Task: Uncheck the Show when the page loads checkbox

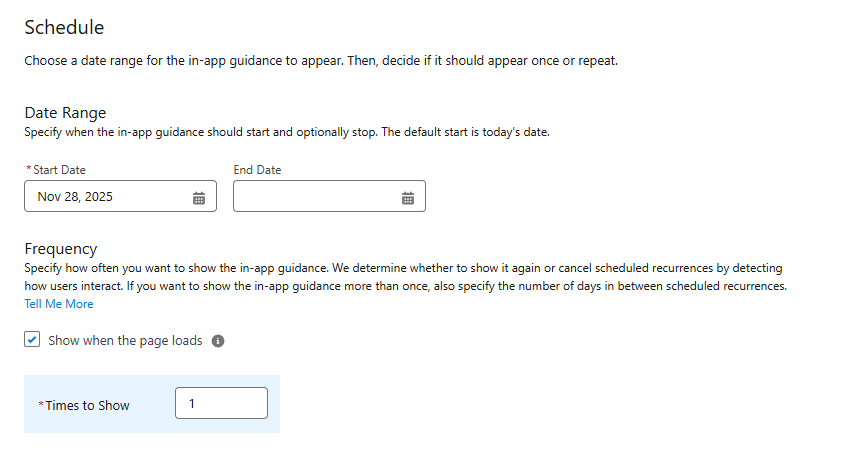Action: coord(32,340)
